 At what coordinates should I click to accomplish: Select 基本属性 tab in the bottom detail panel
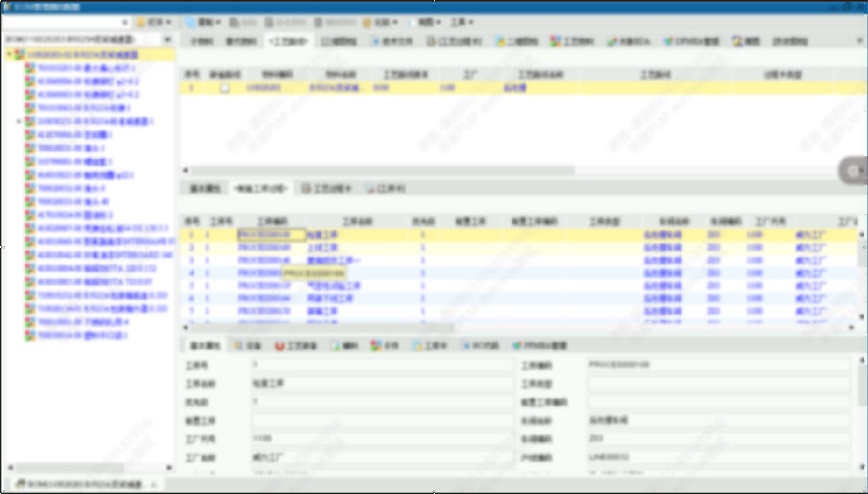pos(204,345)
